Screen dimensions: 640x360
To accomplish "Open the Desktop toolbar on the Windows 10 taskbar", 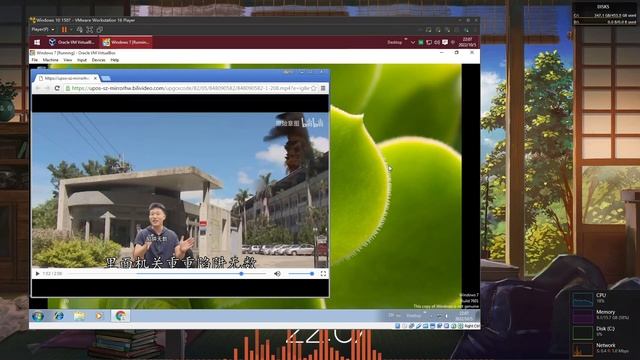I will [x=395, y=42].
